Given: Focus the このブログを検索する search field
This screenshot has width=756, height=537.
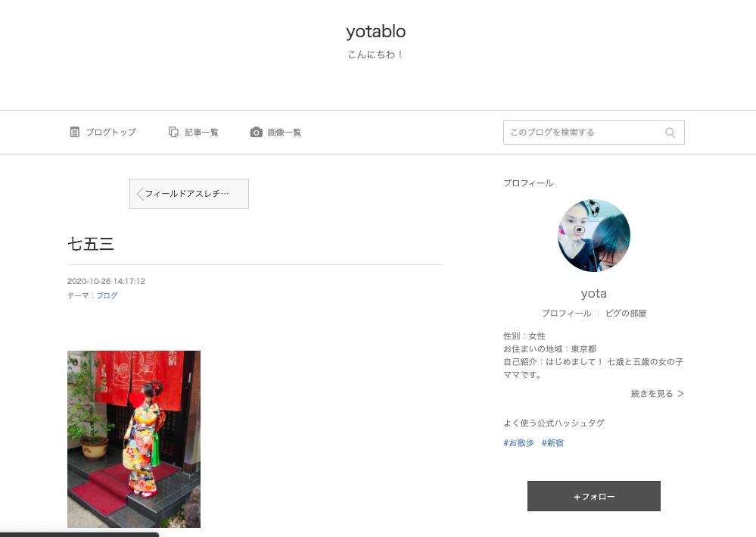Looking at the screenshot, I should point(593,133).
